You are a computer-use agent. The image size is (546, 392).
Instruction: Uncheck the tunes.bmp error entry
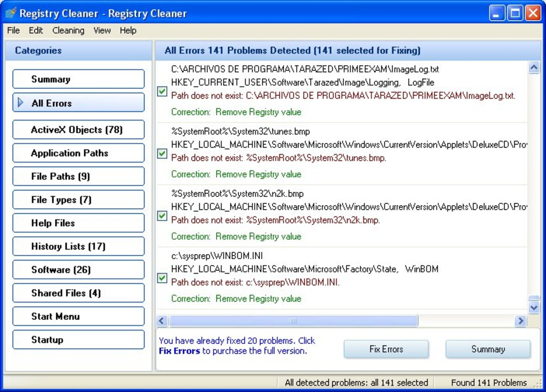click(x=162, y=153)
